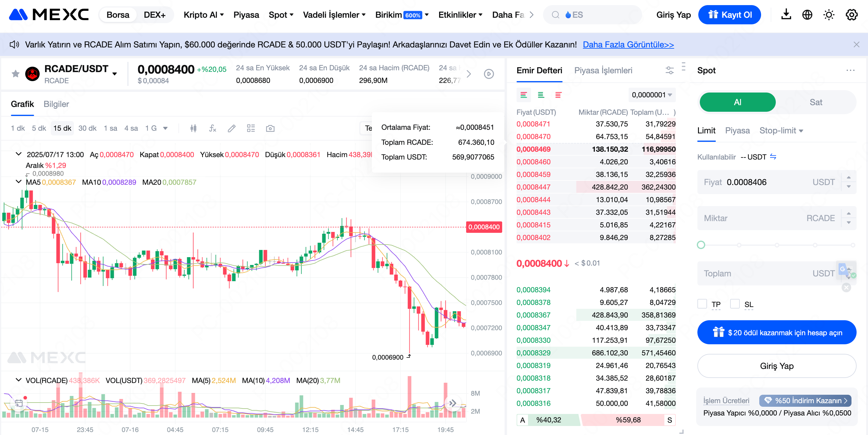The image size is (868, 435).
Task: Select the Al (buy) toggle
Action: 738,102
